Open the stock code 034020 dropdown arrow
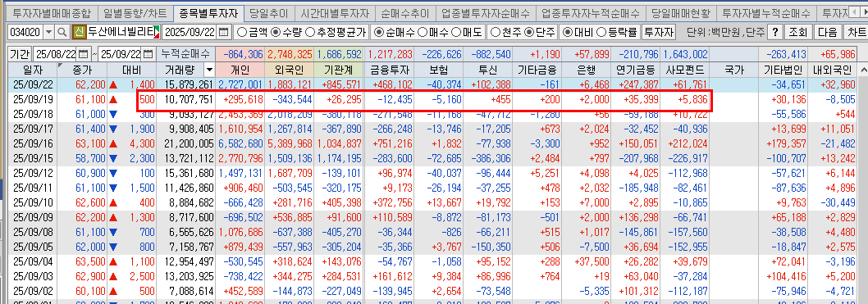 (48, 33)
